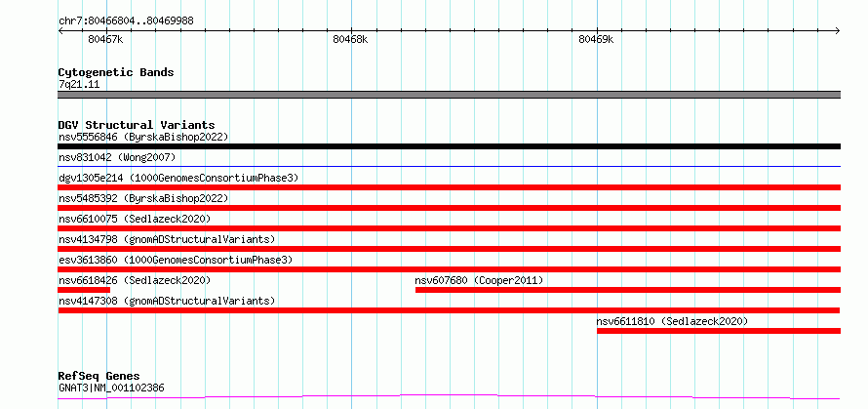Click the gray 7q21.11 cytogenetic band bar
This screenshot has width=868, height=409.
click(x=449, y=95)
